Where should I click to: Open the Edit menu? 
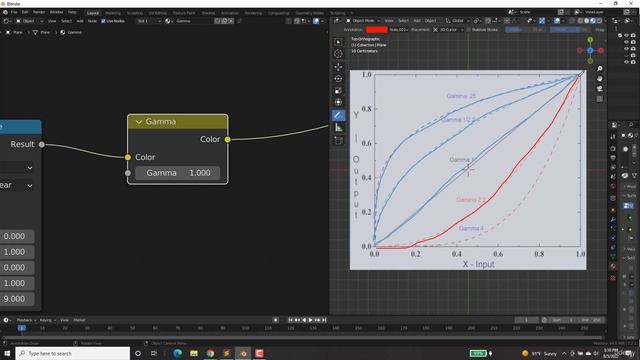click(x=25, y=12)
